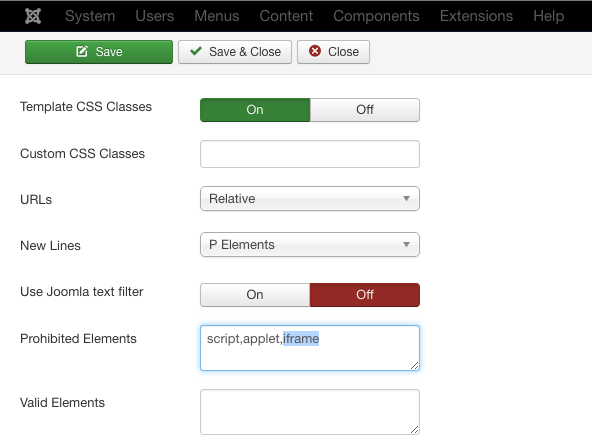592x442 pixels.
Task: Click inside the Valid Elements textarea
Action: coord(310,412)
